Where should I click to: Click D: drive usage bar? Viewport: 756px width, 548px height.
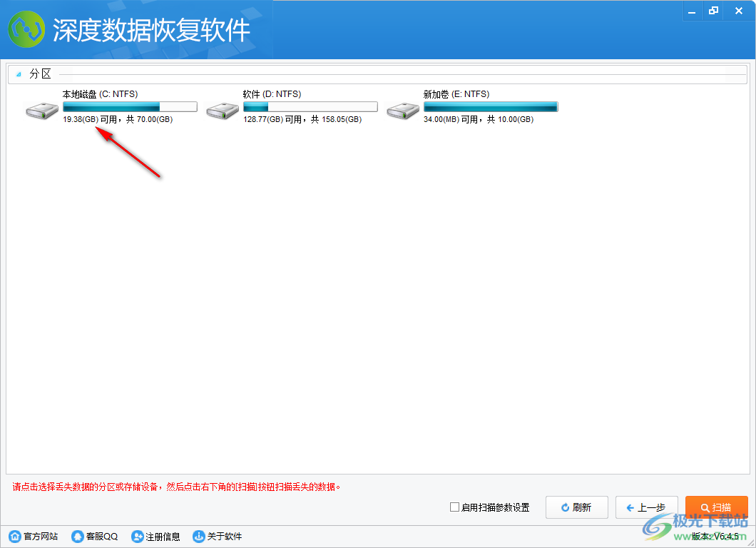tap(310, 106)
